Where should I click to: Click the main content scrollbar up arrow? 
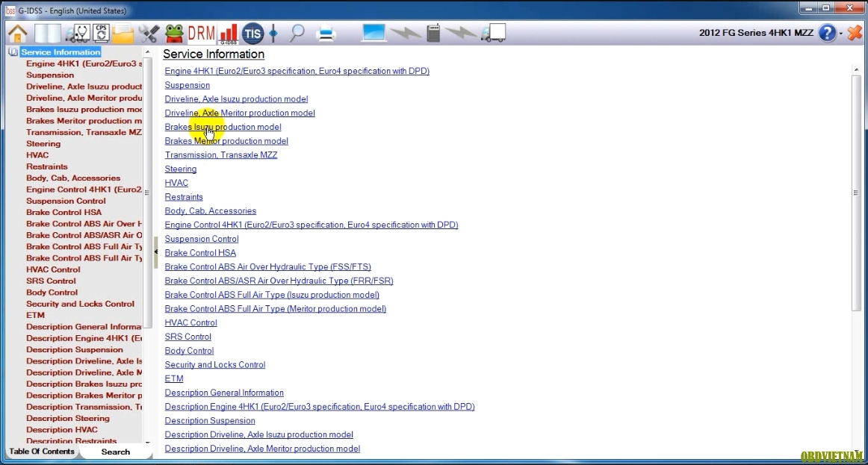[856, 70]
